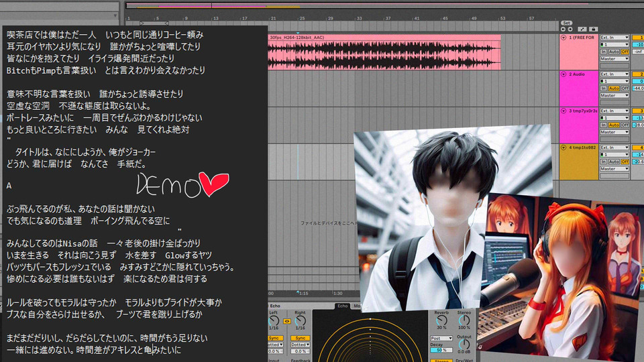Click track 1 volume value -10

(x=638, y=44)
